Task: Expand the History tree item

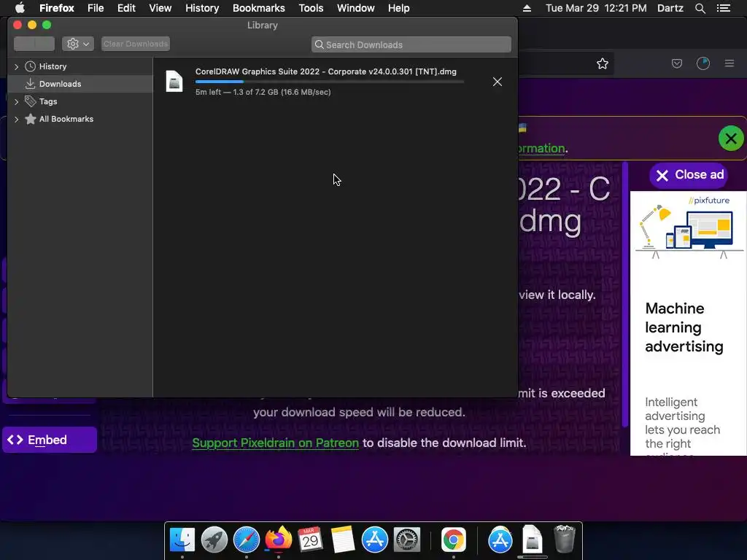Action: 17,66
